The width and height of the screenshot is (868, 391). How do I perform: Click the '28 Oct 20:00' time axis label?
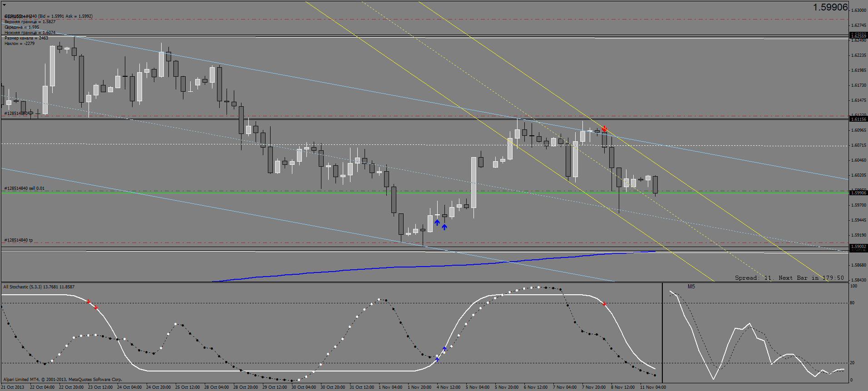coord(246,387)
